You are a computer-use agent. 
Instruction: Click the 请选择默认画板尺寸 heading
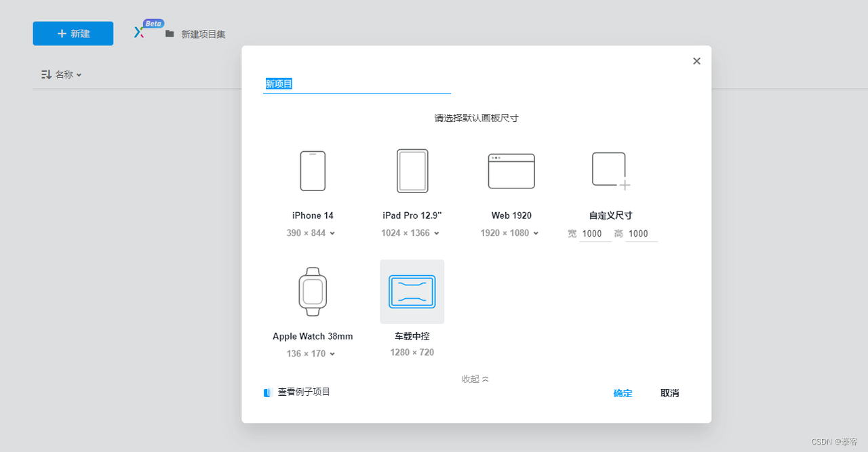coord(477,118)
